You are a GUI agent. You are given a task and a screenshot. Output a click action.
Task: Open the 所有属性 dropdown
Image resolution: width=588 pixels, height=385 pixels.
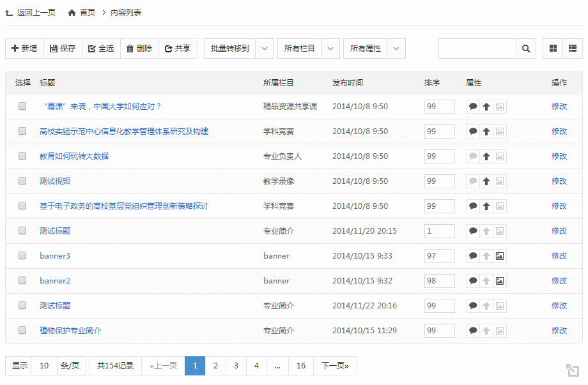tap(396, 49)
